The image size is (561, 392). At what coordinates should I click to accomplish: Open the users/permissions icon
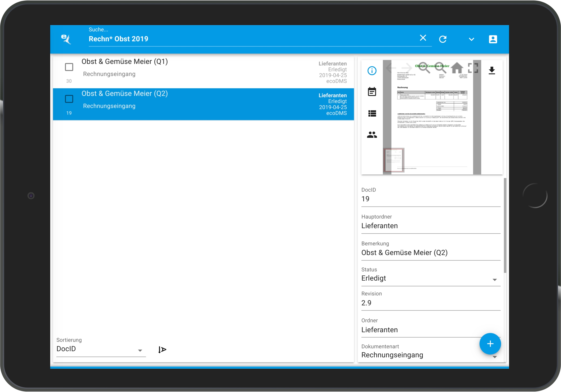tap(372, 135)
